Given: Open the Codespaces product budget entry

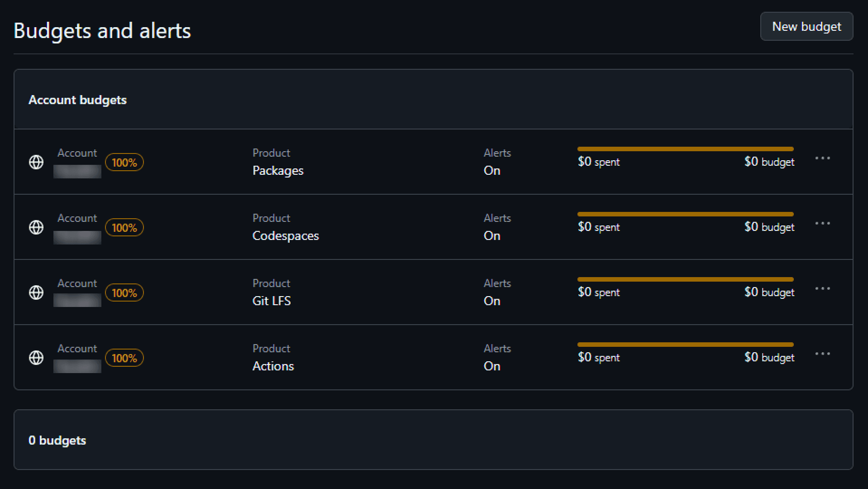Looking at the screenshot, I should pyautogui.click(x=286, y=235).
